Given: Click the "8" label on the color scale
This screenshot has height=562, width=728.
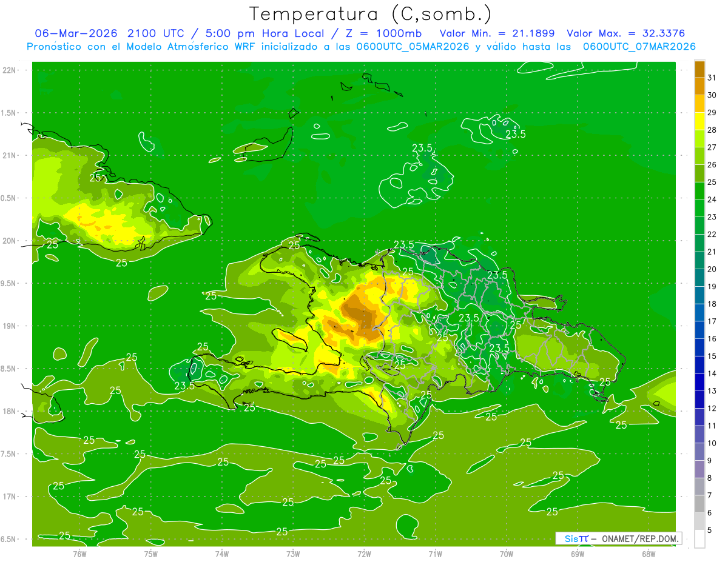Looking at the screenshot, I should (x=710, y=478).
